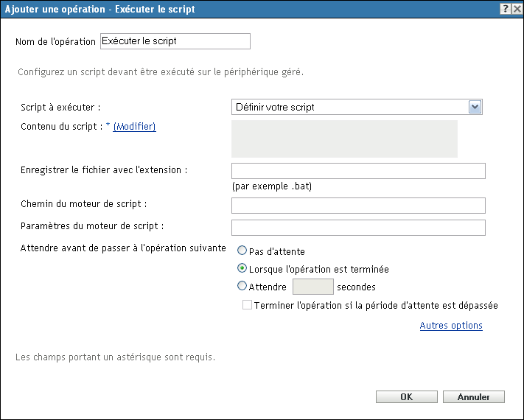Close the Ajouter une opération dialog

click(x=517, y=9)
